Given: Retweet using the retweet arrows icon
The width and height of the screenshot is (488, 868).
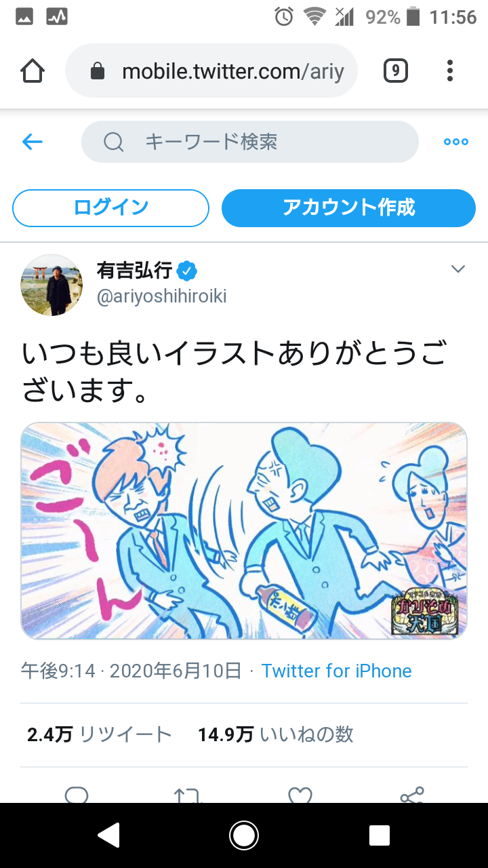Looking at the screenshot, I should (188, 795).
